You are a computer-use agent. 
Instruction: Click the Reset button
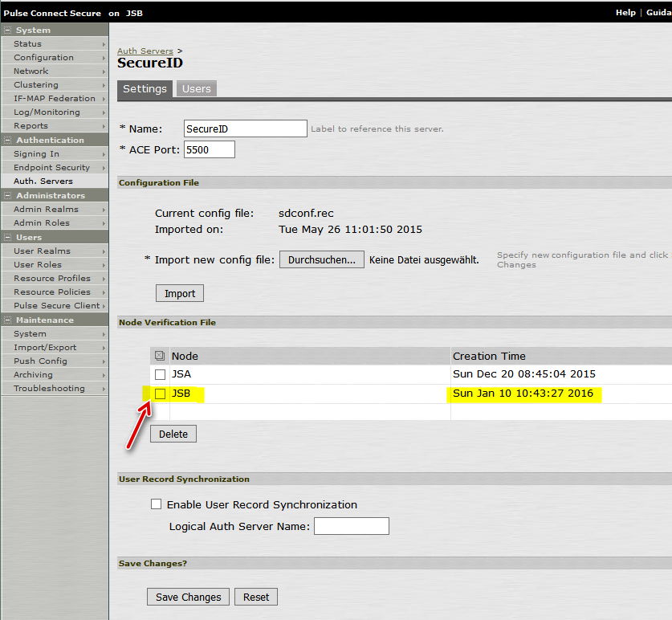click(x=256, y=597)
